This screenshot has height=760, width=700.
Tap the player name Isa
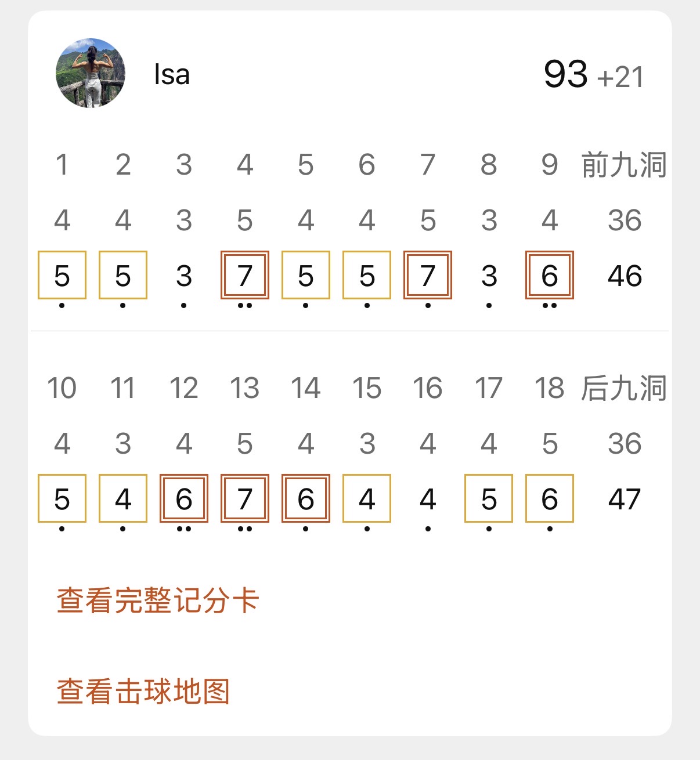pos(172,75)
